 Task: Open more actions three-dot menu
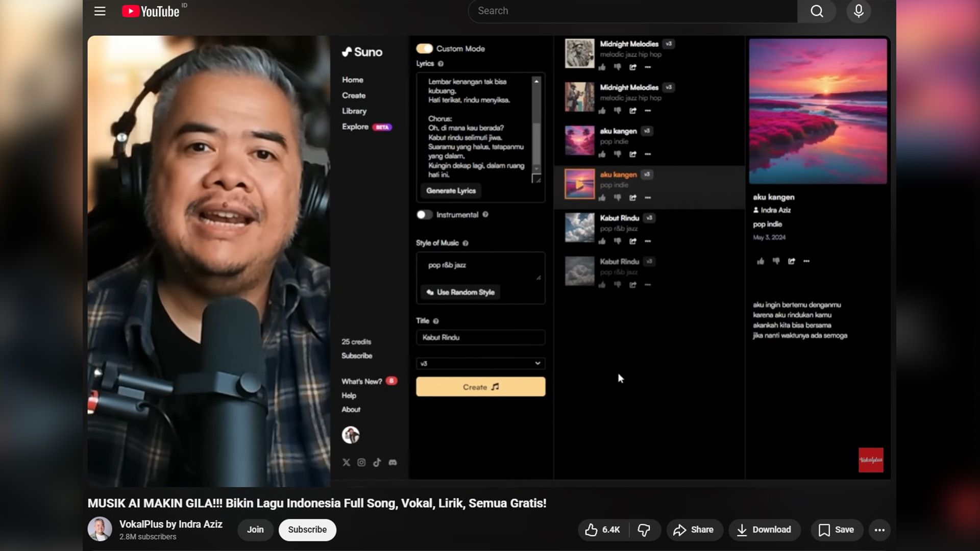[879, 530]
